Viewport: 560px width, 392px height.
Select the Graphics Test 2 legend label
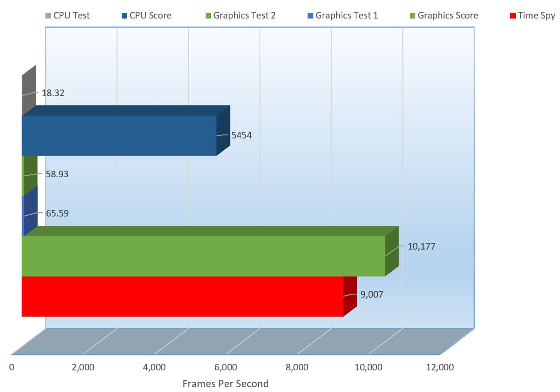[x=244, y=15]
